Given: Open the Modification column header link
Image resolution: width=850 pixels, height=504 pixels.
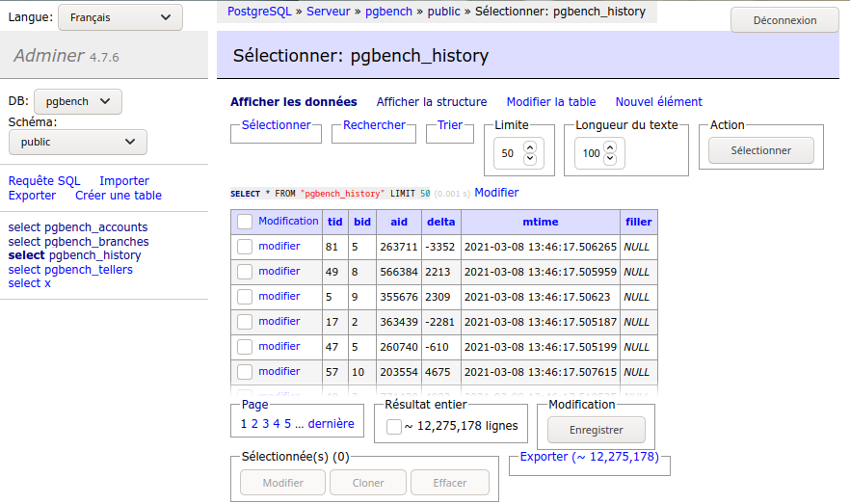Looking at the screenshot, I should pos(288,221).
